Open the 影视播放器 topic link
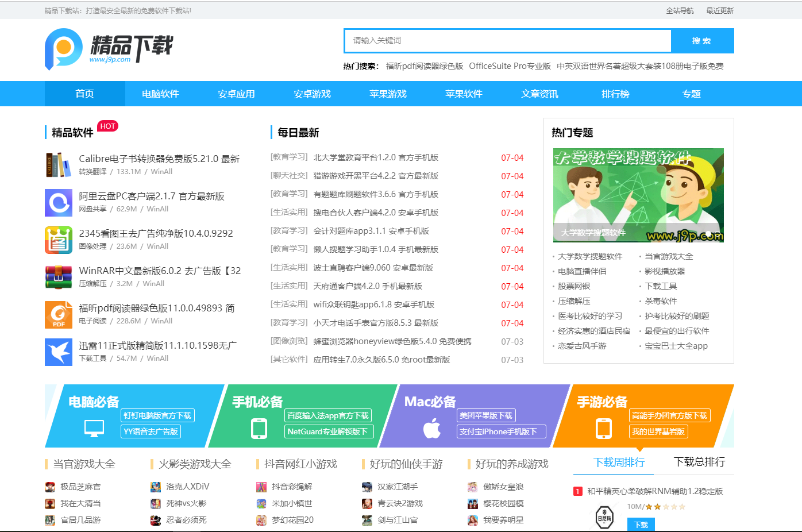 tap(665, 271)
